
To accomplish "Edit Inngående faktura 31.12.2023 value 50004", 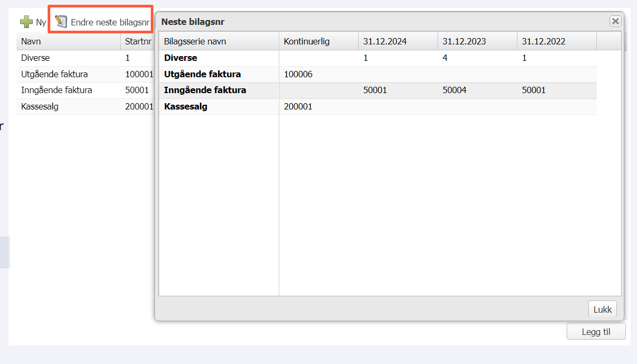I will click(454, 90).
